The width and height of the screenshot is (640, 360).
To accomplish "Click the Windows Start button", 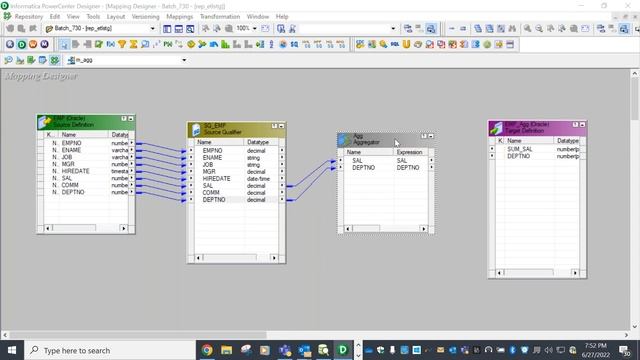I will pos(12,350).
